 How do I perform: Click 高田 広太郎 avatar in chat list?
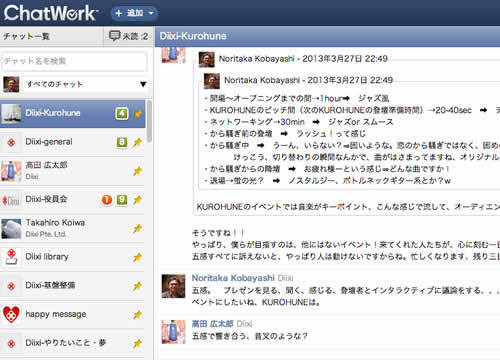[x=11, y=171]
